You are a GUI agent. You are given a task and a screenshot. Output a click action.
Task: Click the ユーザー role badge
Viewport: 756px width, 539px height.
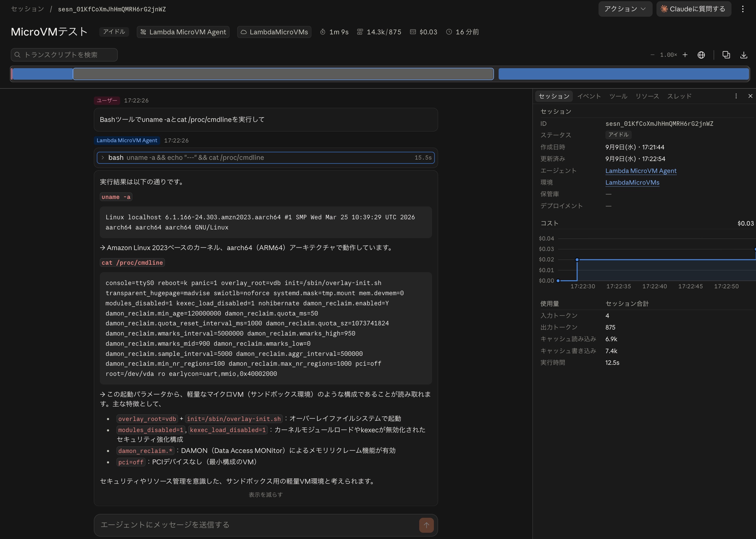107,100
